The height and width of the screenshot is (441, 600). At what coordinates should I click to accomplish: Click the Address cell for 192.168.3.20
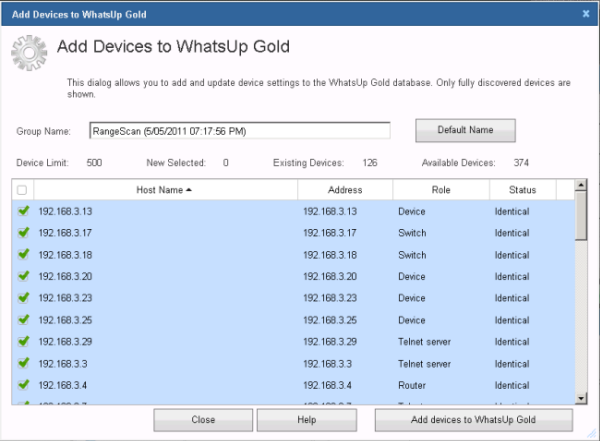coord(330,276)
